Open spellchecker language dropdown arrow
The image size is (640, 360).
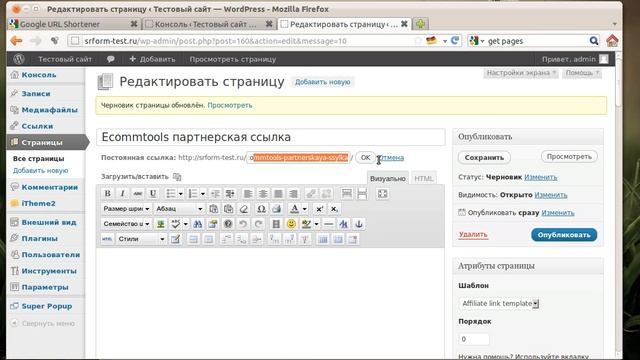coord(186,224)
